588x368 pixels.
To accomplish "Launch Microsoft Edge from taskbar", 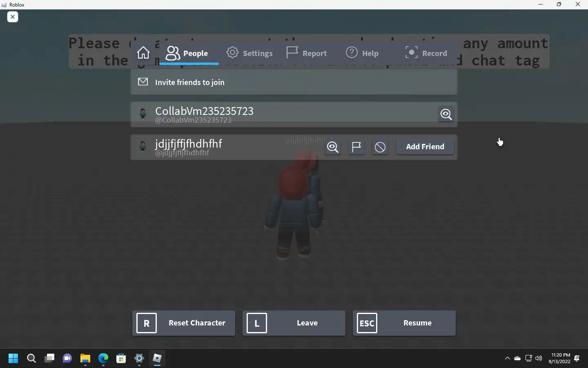I will tap(103, 359).
